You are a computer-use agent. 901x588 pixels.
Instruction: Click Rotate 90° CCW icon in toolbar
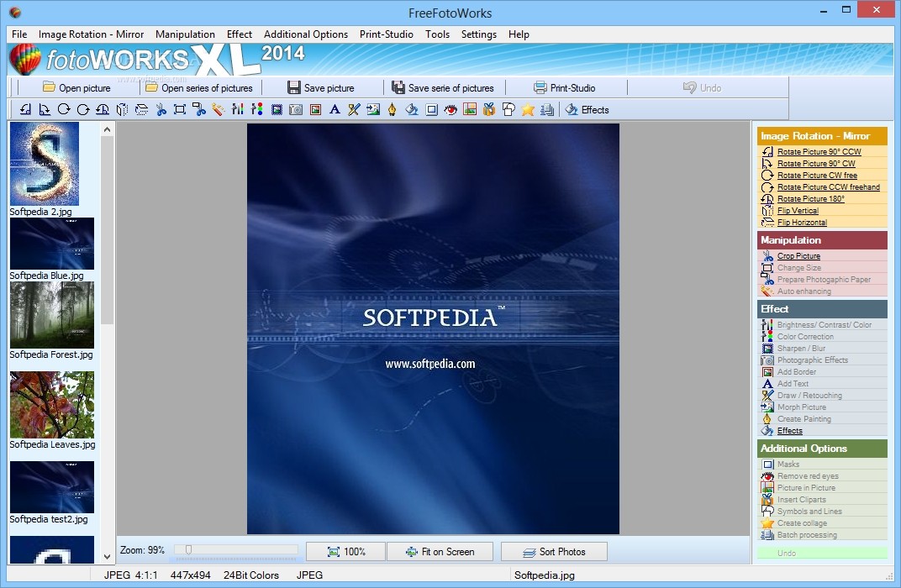pyautogui.click(x=25, y=109)
